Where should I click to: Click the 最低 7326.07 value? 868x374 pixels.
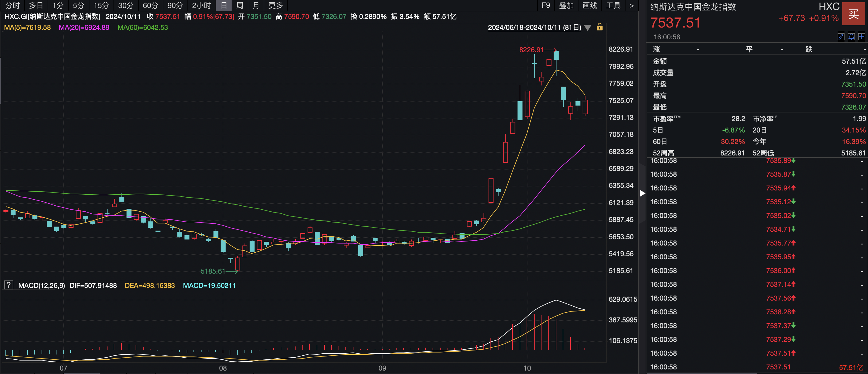[853, 107]
